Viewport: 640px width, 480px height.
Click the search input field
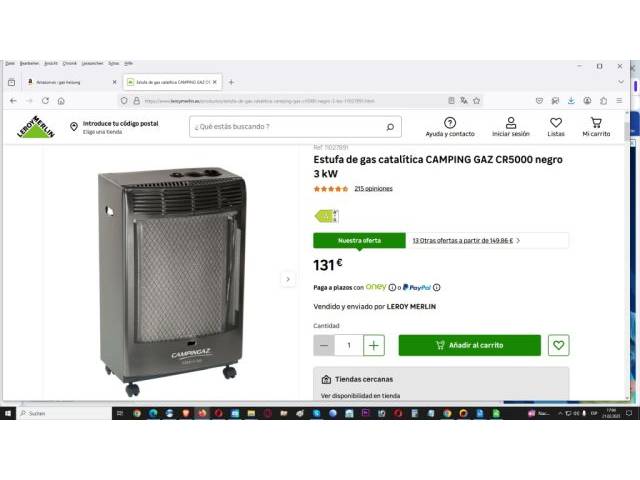tap(296, 127)
